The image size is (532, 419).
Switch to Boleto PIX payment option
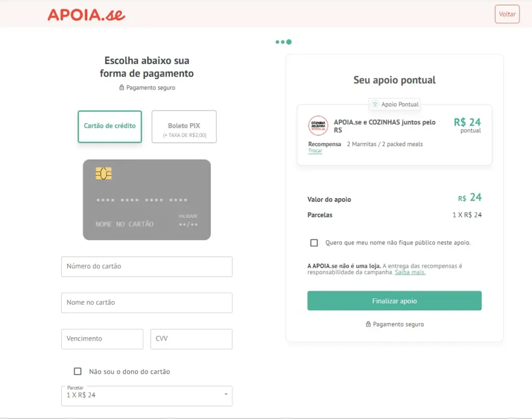184,127
